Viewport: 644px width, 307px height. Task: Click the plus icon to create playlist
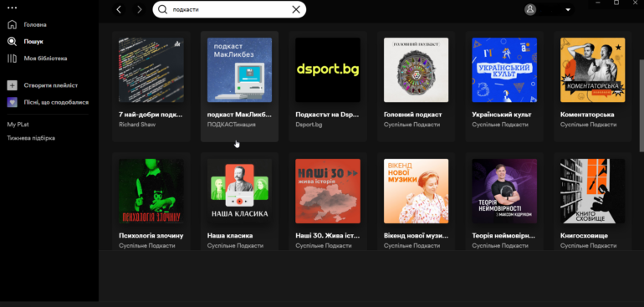tap(12, 85)
